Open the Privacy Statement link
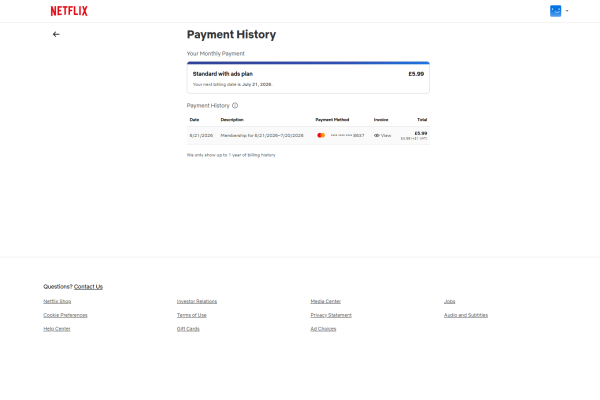 pos(331,315)
